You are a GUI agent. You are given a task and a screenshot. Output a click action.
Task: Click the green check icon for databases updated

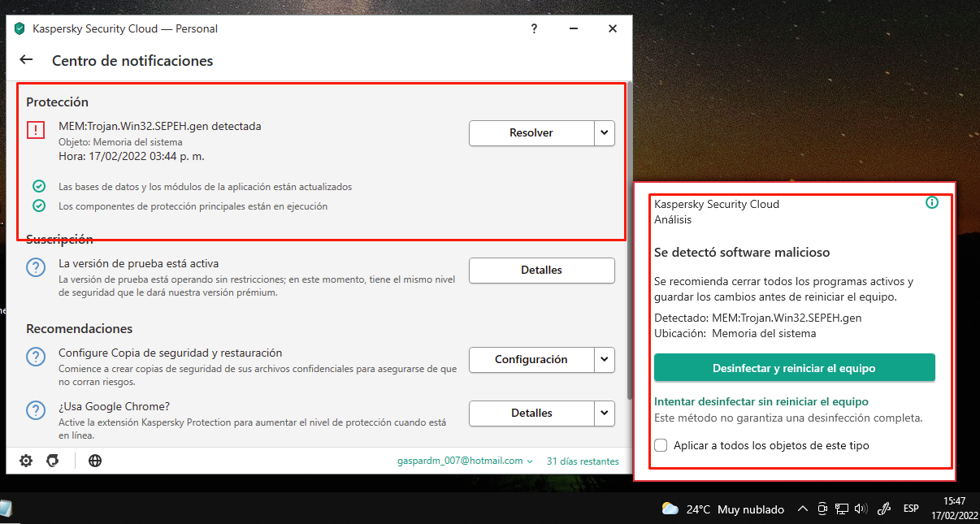click(x=38, y=186)
